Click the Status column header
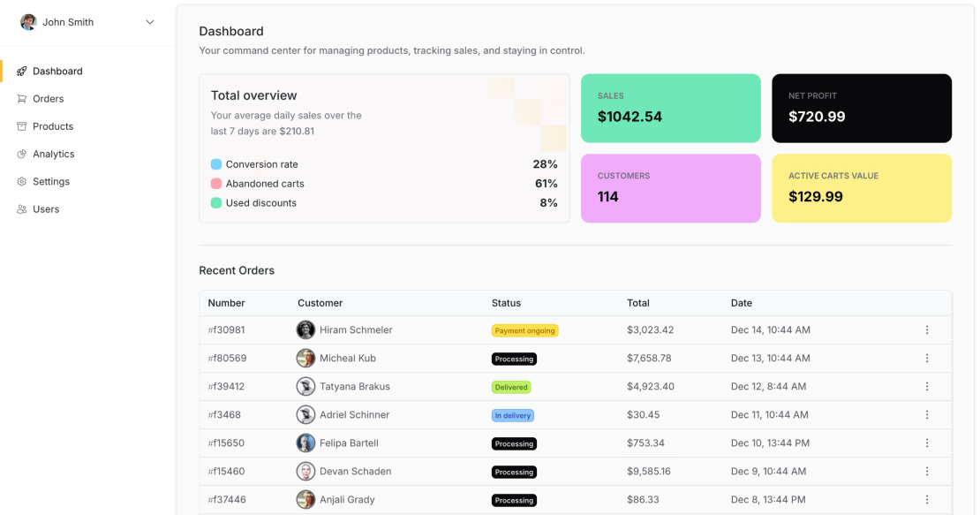Screen dimensions: 980x515 point(506,303)
